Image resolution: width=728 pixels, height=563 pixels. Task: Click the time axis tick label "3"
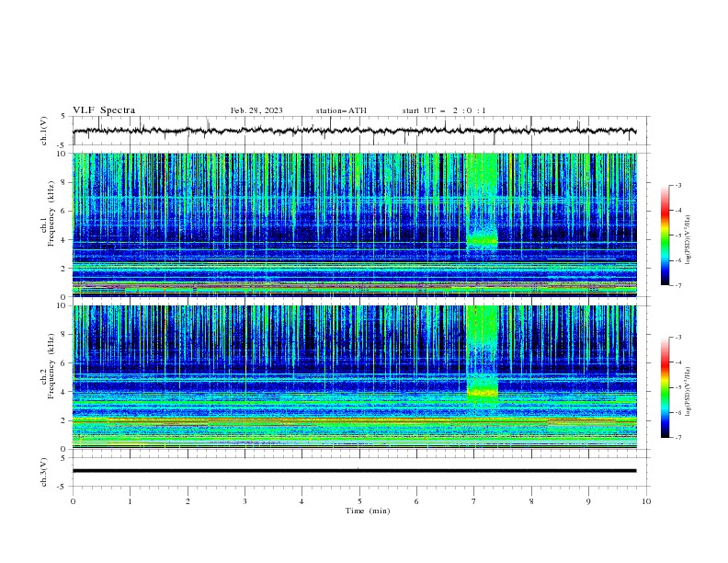tap(245, 501)
